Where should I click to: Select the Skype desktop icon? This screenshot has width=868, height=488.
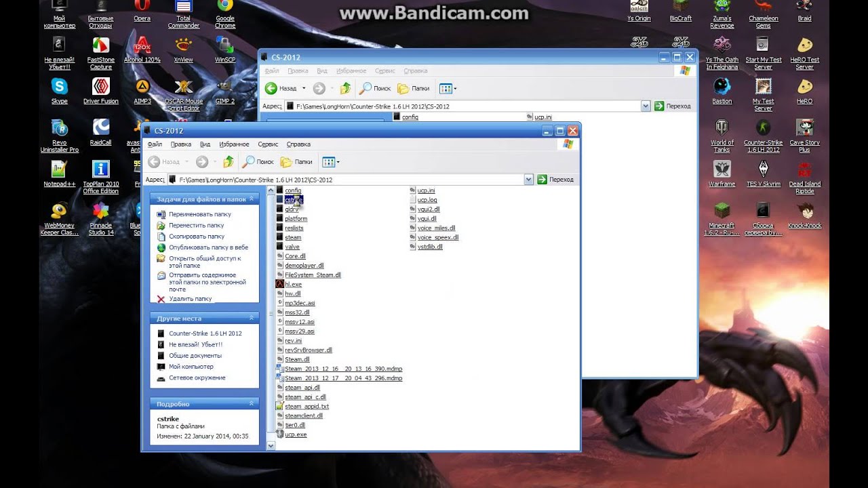pos(60,91)
